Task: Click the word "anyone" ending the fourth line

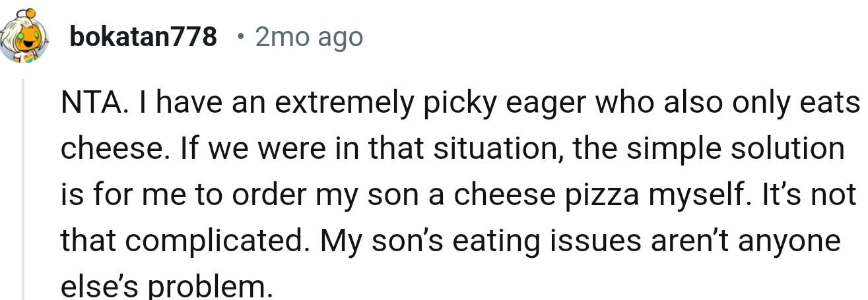Action: click(x=790, y=242)
